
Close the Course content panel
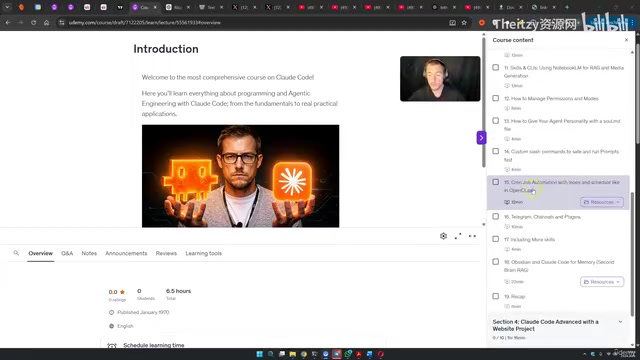(x=627, y=40)
